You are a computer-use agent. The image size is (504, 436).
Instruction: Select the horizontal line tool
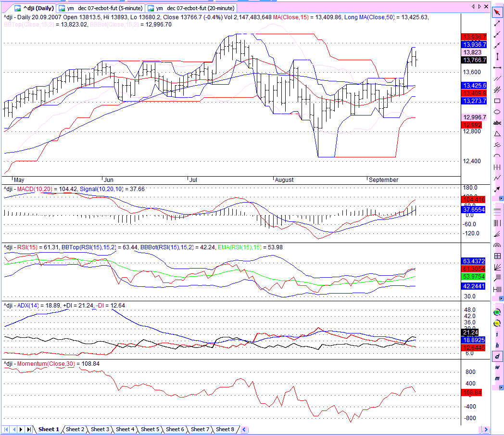pos(497,67)
